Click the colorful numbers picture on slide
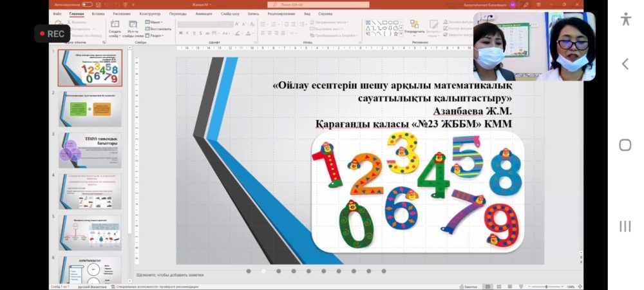 coord(418,191)
